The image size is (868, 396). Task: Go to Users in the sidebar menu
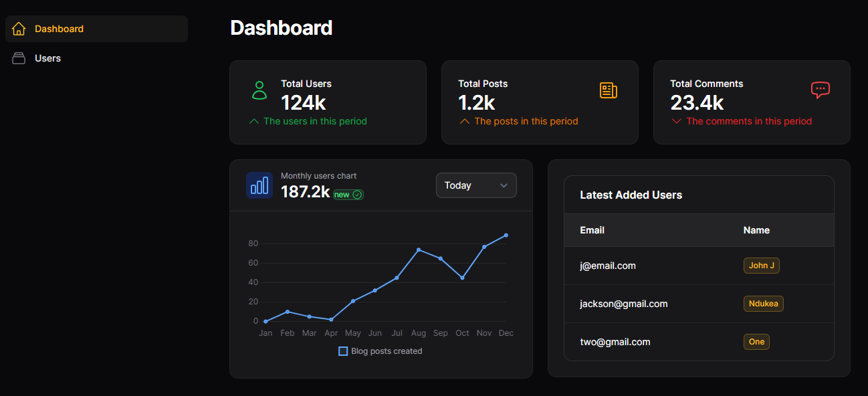[47, 58]
